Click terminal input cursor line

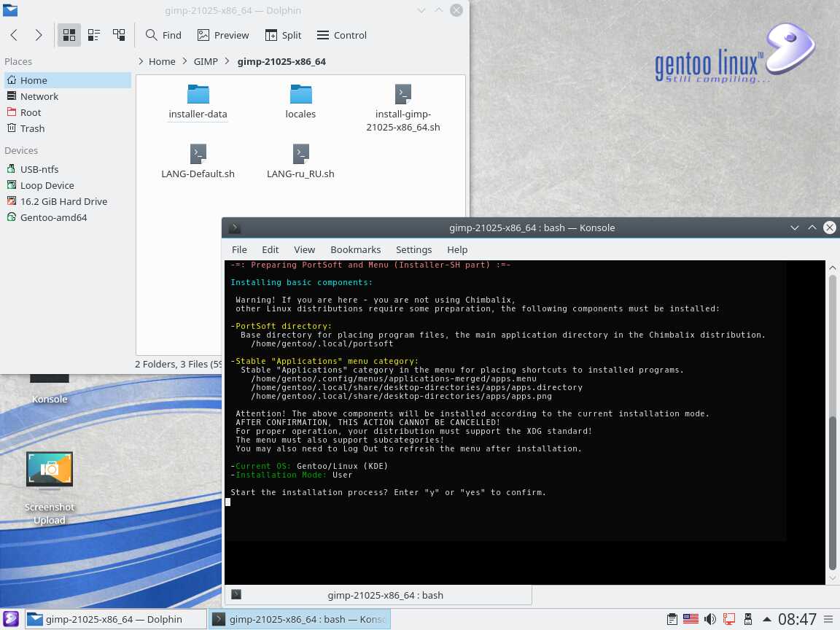(x=227, y=502)
